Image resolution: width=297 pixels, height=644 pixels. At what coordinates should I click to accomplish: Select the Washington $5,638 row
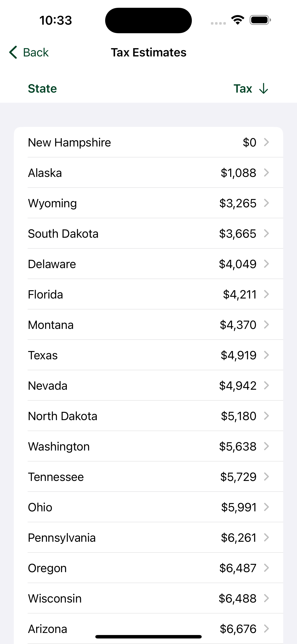[148, 447]
